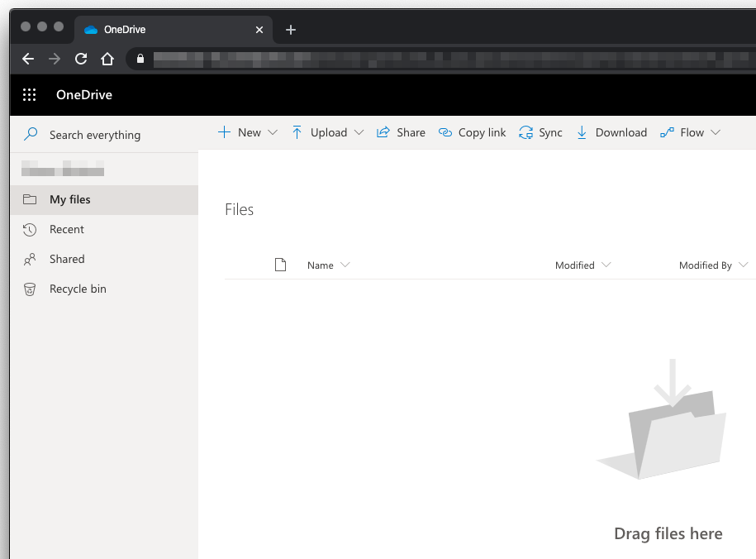Click the Share icon
The width and height of the screenshot is (756, 559).
(383, 132)
